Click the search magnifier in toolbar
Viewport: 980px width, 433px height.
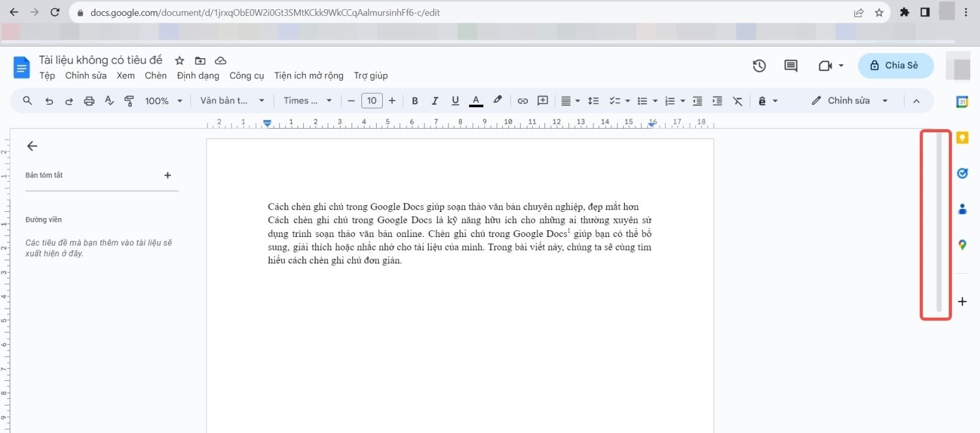pos(28,100)
